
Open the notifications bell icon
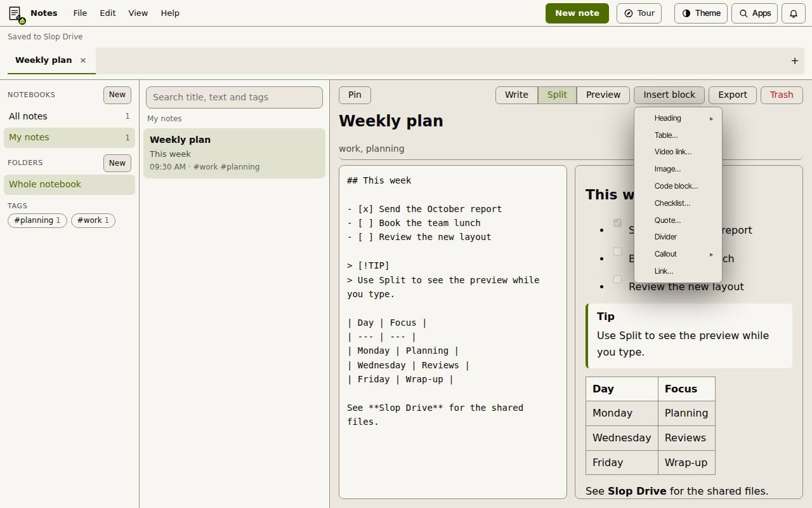coord(794,13)
